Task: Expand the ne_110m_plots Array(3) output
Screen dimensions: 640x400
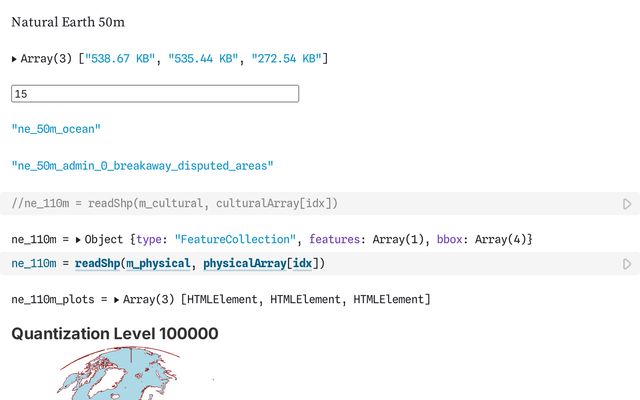Action: coord(118,300)
